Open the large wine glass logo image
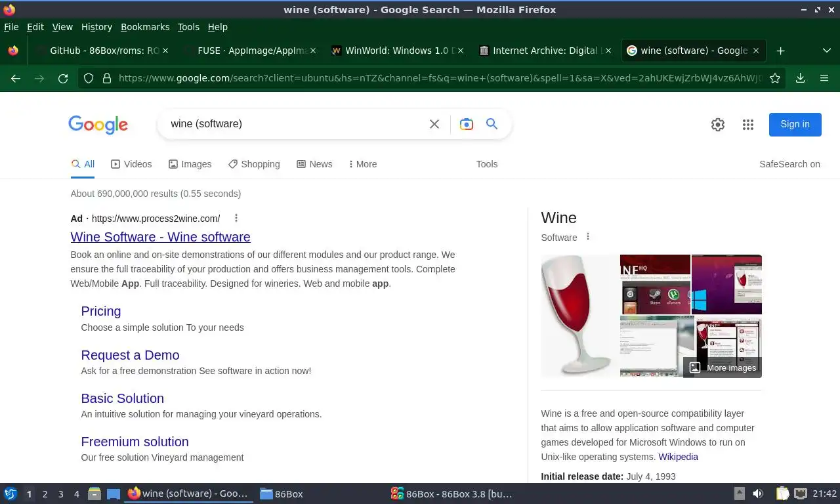The image size is (840, 504). click(x=579, y=316)
